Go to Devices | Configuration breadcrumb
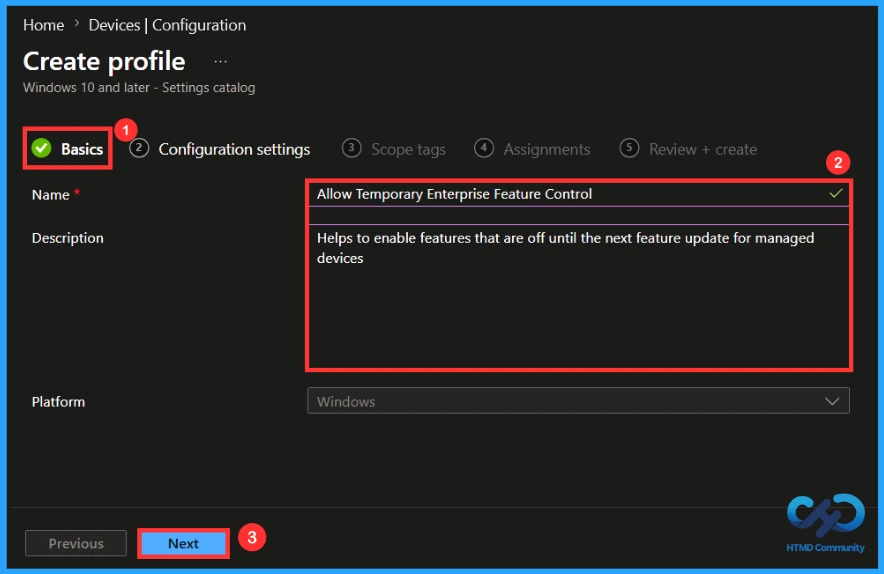Image resolution: width=884 pixels, height=574 pixels. coord(167,25)
